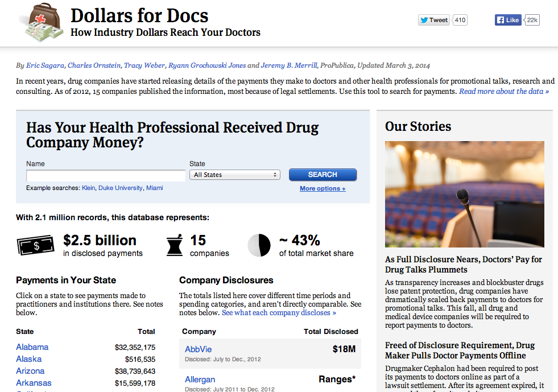Click the Name search input field

(x=106, y=175)
